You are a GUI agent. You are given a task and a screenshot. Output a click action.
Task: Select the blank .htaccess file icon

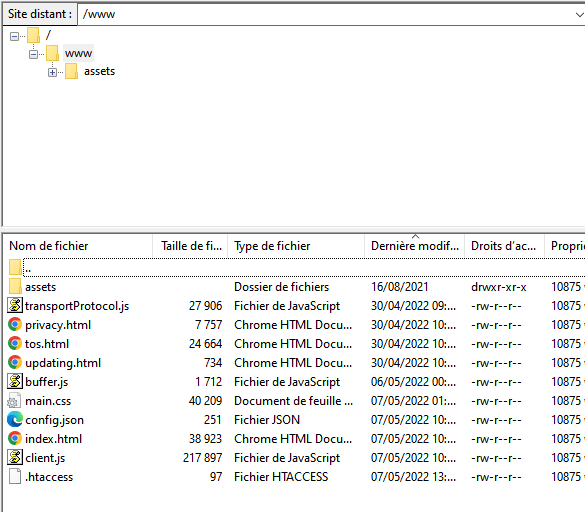click(15, 477)
